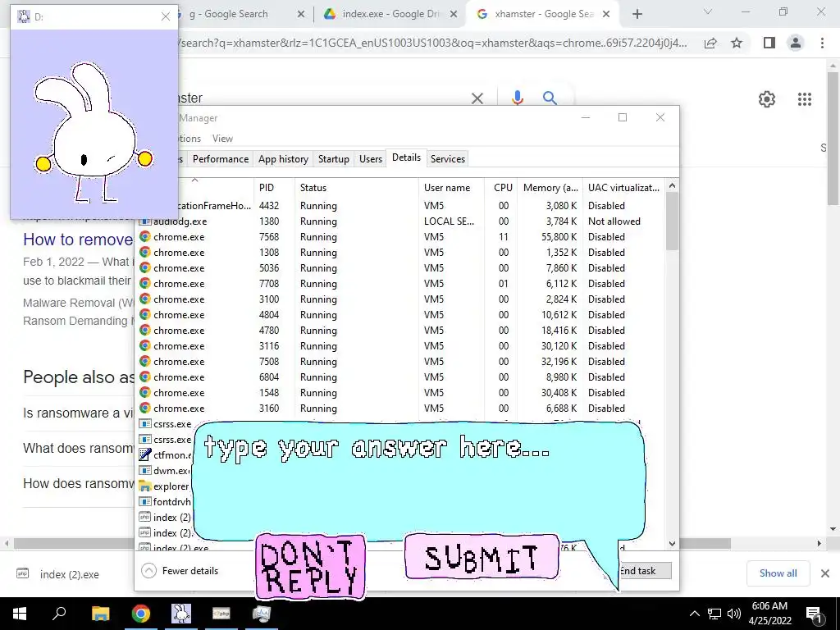
Task: Collapse Task Manager with Fewer details
Action: point(180,571)
